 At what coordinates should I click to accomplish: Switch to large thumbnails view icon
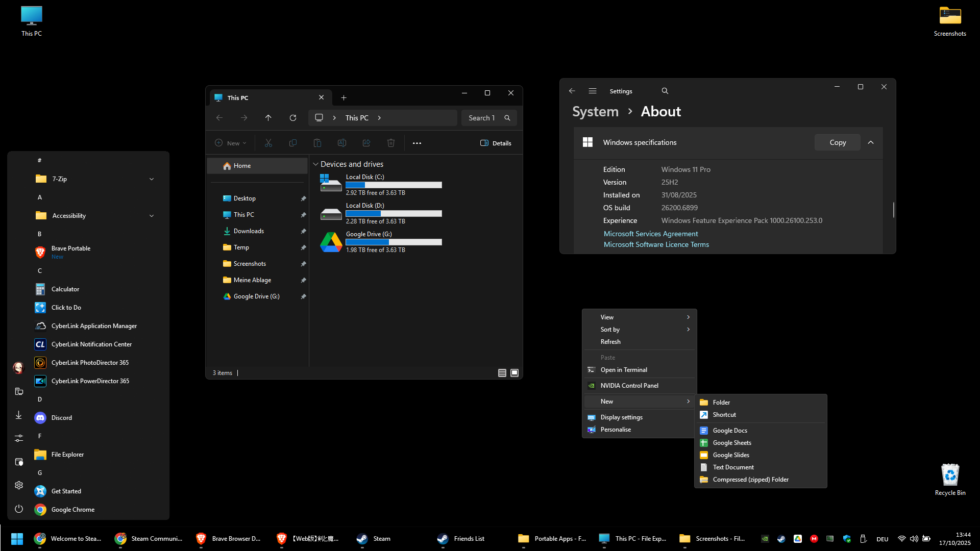(514, 373)
